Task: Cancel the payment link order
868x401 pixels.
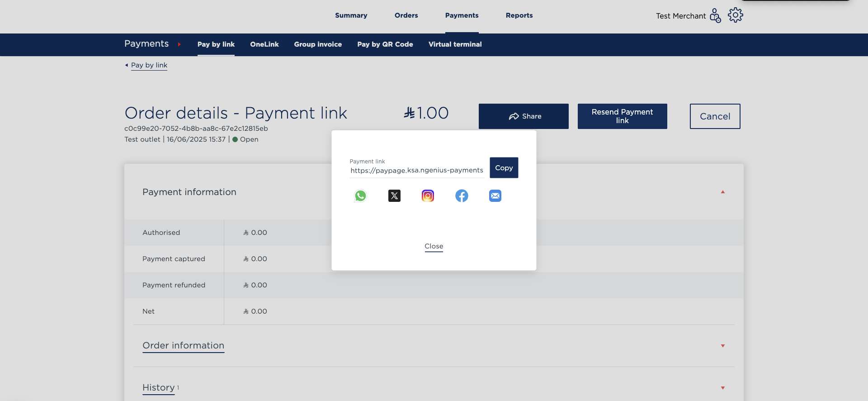Action: tap(715, 116)
